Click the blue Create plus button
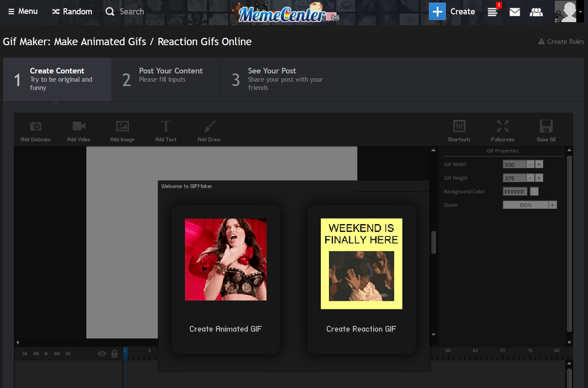The height and width of the screenshot is (388, 588). [437, 11]
